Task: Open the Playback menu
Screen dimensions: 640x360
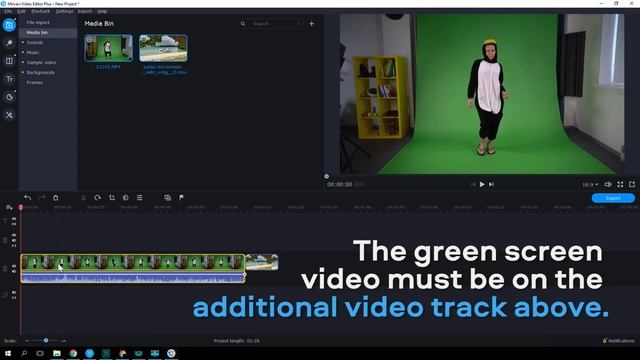Action: tap(40, 11)
